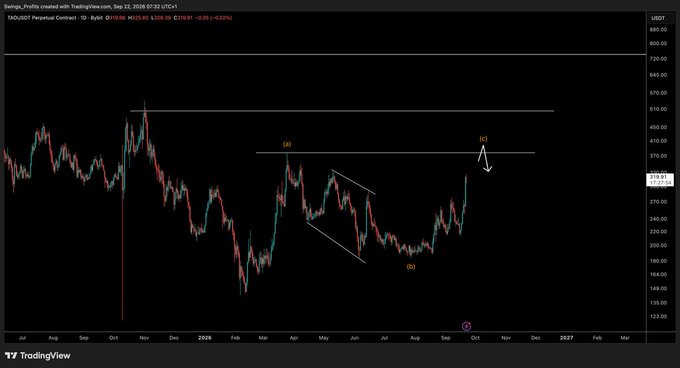Open the USDT currency selector
This screenshot has width=680, height=368.
pyautogui.click(x=658, y=18)
